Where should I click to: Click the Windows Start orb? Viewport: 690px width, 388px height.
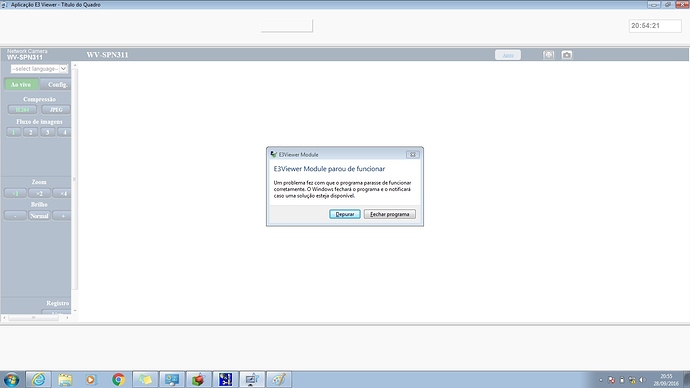[x=11, y=379]
